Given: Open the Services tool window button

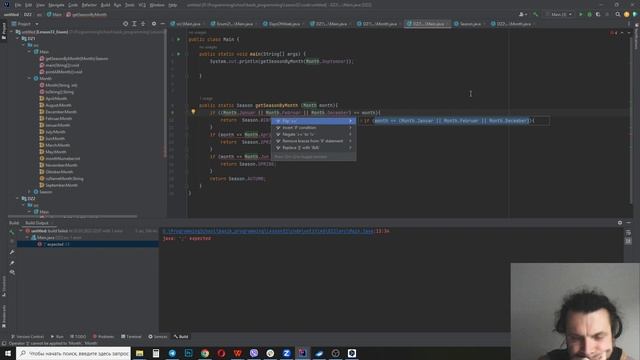Looking at the screenshot, I should [158, 337].
